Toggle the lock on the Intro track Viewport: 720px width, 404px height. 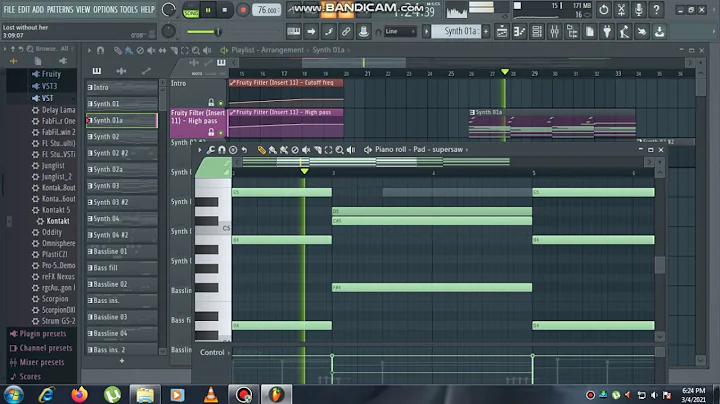pyautogui.click(x=211, y=102)
